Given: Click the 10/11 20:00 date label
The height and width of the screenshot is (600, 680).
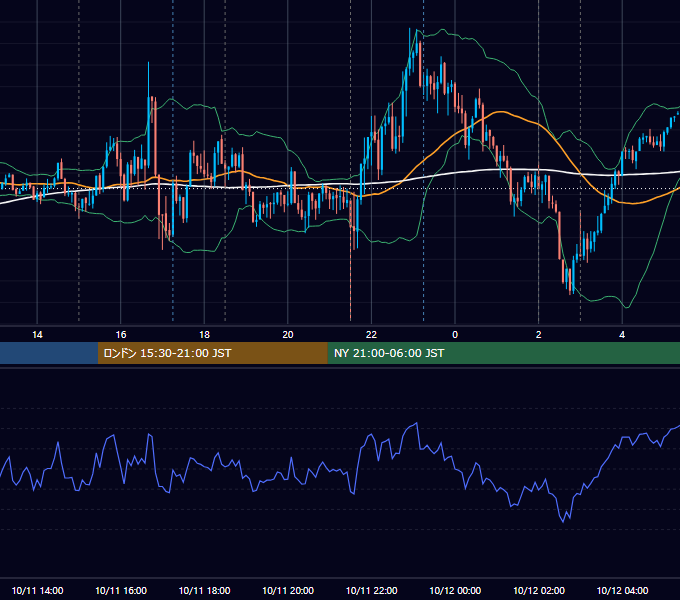Looking at the screenshot, I should (288, 590).
